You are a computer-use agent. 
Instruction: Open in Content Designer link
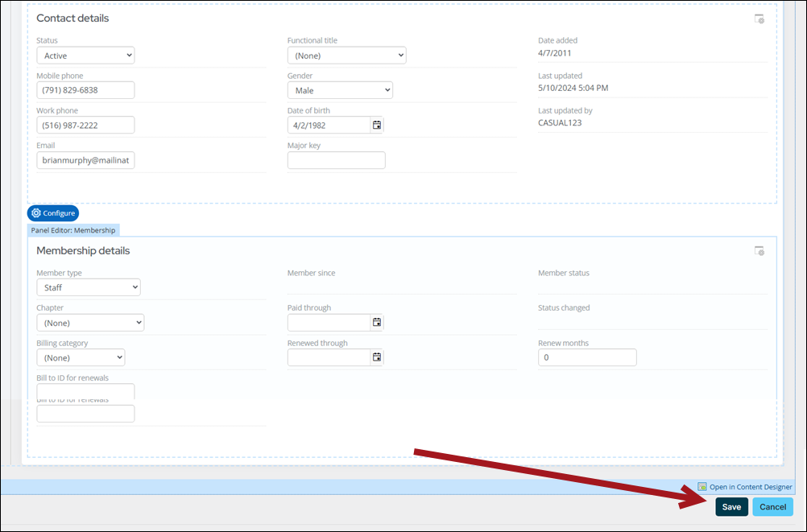750,487
